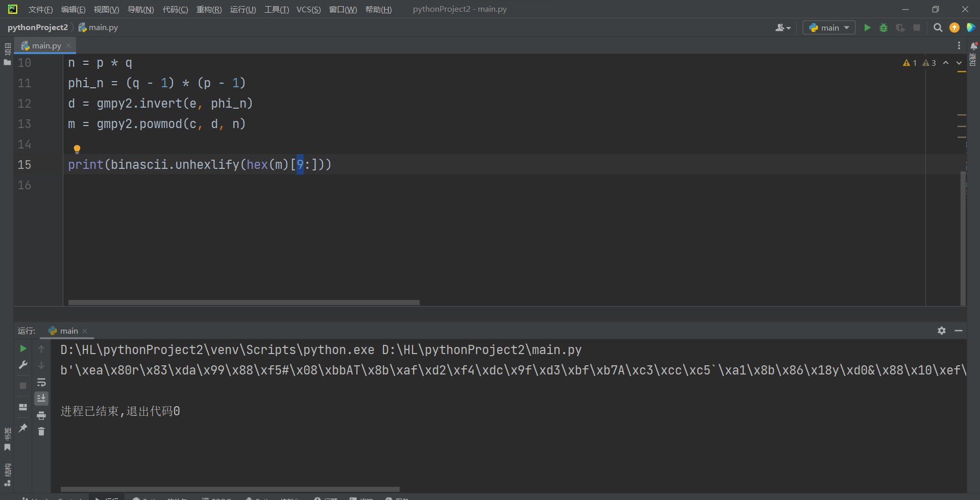Image resolution: width=980 pixels, height=500 pixels.
Task: Open editor tab options three-dot menu
Action: tap(959, 45)
